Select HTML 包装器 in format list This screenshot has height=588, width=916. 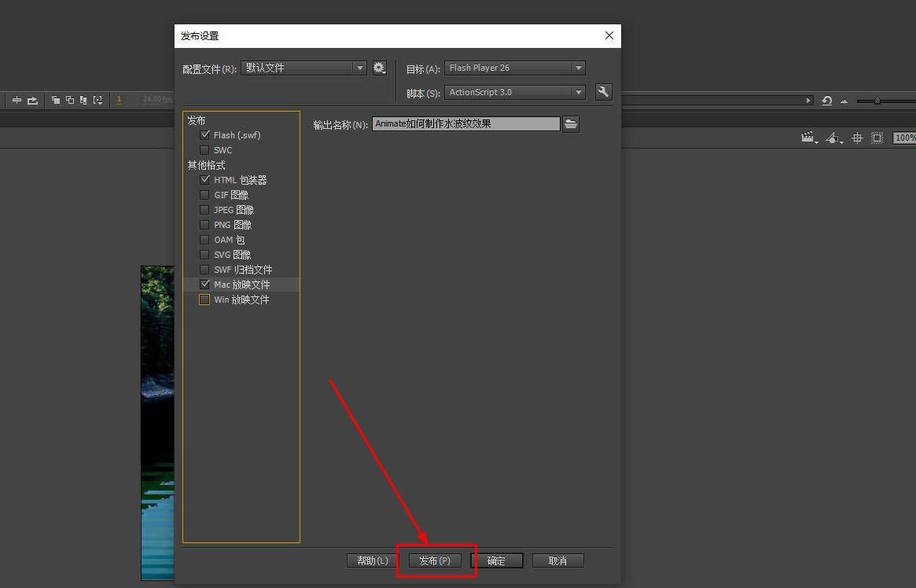pyautogui.click(x=240, y=180)
